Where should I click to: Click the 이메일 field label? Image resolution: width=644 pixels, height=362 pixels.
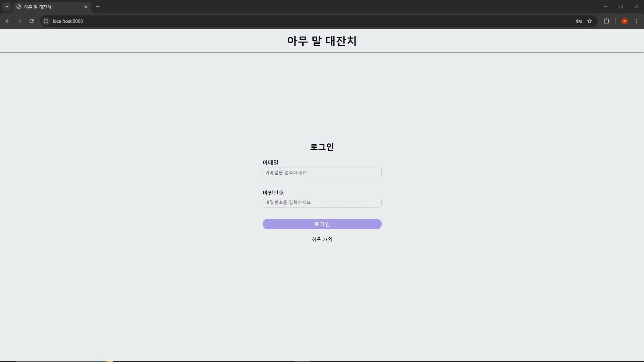point(270,163)
